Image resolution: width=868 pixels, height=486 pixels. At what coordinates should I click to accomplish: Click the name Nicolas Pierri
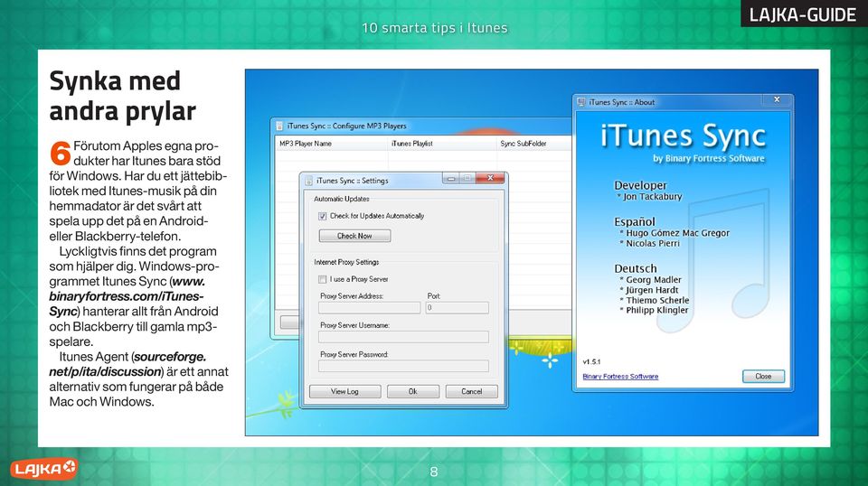point(653,244)
